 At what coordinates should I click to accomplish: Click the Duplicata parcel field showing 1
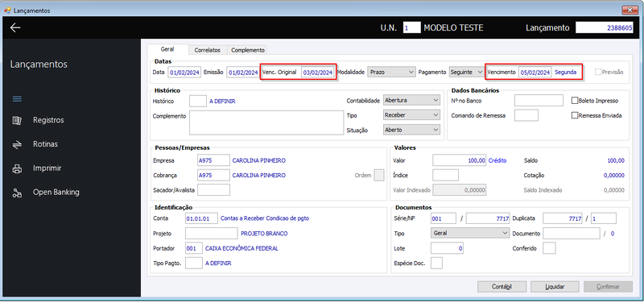pos(604,218)
